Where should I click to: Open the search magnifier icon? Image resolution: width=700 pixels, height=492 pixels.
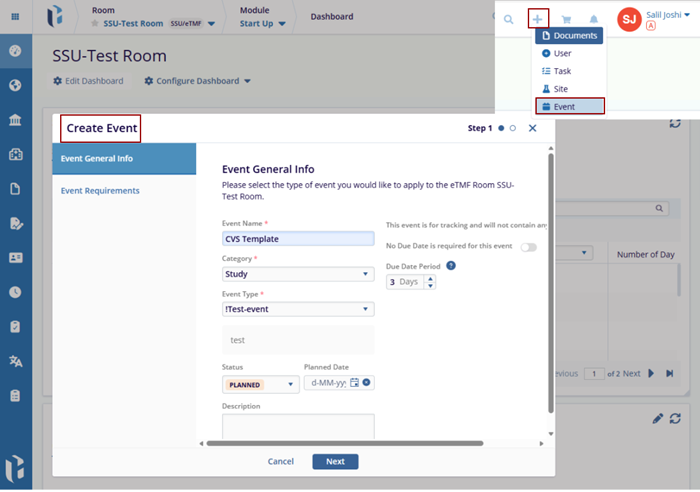[509, 19]
